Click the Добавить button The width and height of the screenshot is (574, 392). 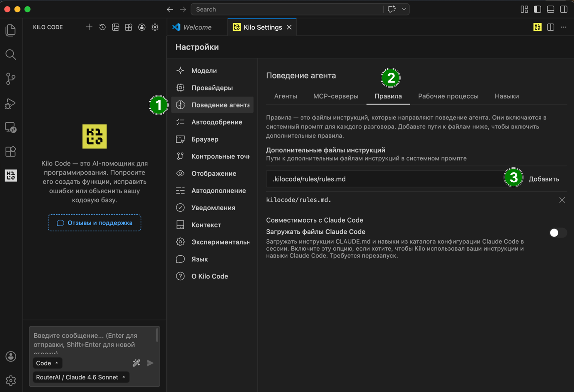coord(544,179)
